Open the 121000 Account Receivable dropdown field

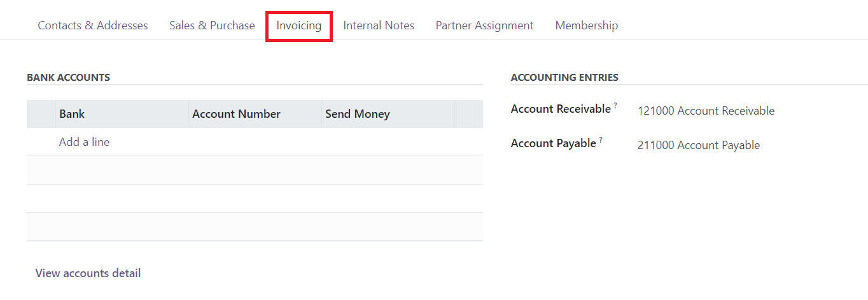click(x=706, y=111)
